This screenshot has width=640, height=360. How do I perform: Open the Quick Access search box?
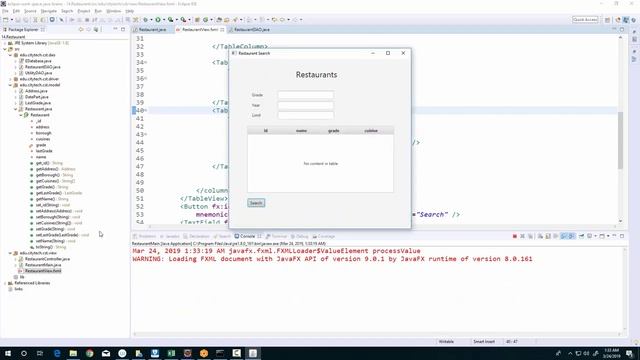(x=585, y=20)
